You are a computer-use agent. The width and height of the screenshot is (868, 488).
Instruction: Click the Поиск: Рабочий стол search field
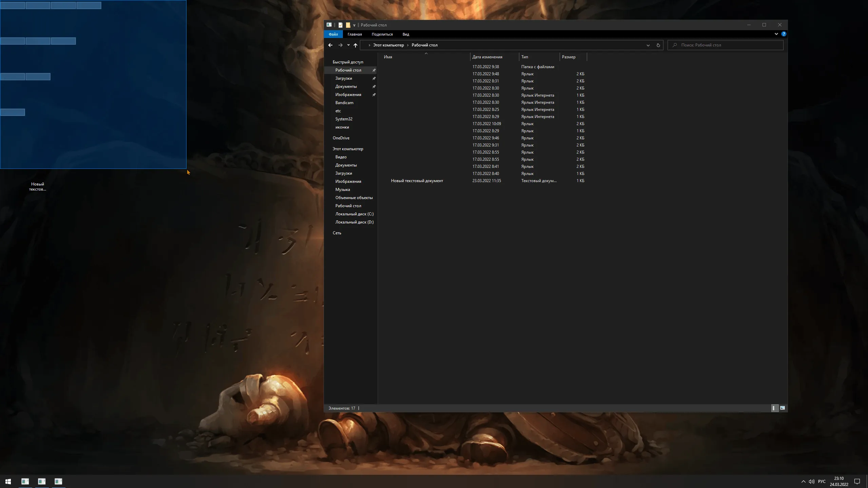[x=726, y=45]
